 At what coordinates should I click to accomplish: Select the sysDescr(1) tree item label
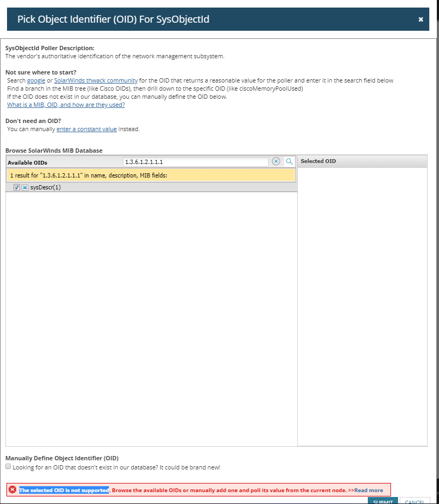pos(45,187)
